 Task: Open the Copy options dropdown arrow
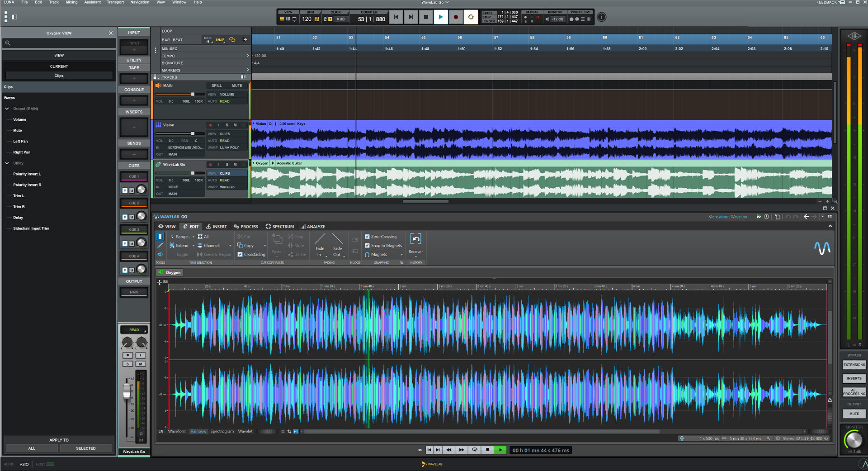click(x=265, y=246)
